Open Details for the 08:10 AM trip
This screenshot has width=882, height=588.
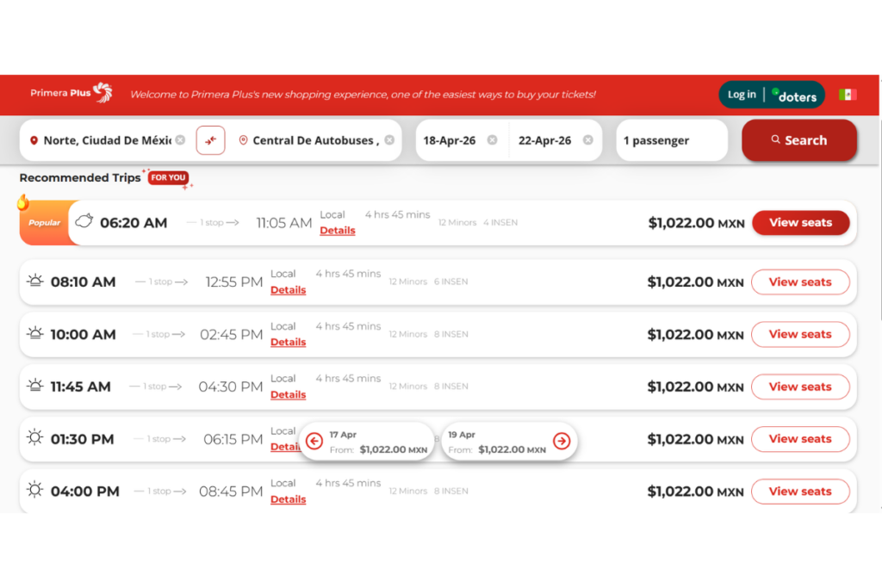coord(288,290)
